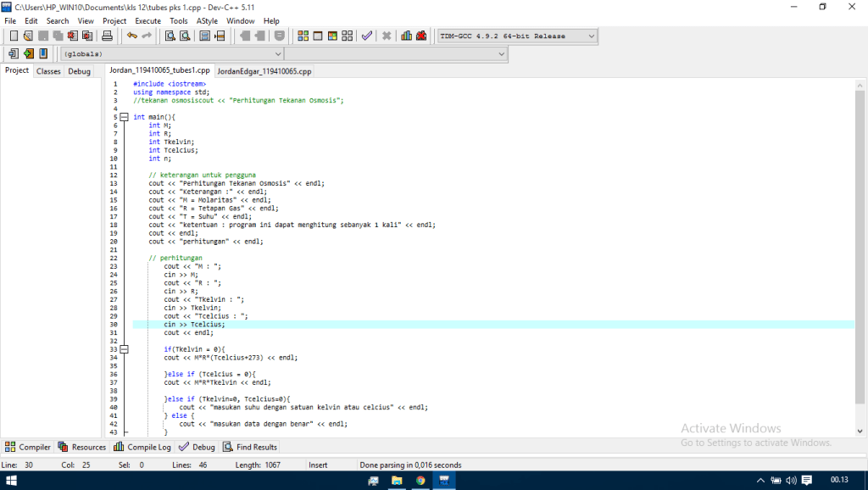This screenshot has height=490, width=868.
Task: Click the Rebuild All toolbar icon
Action: coord(346,36)
